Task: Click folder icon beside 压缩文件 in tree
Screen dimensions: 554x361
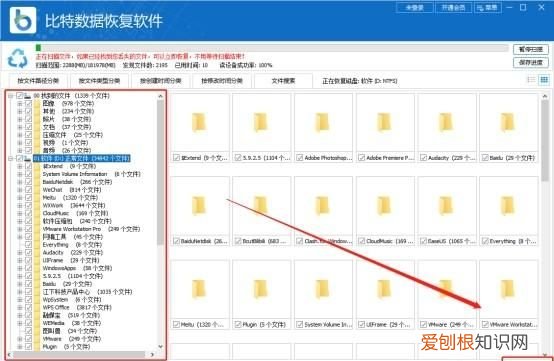Action: [37, 135]
